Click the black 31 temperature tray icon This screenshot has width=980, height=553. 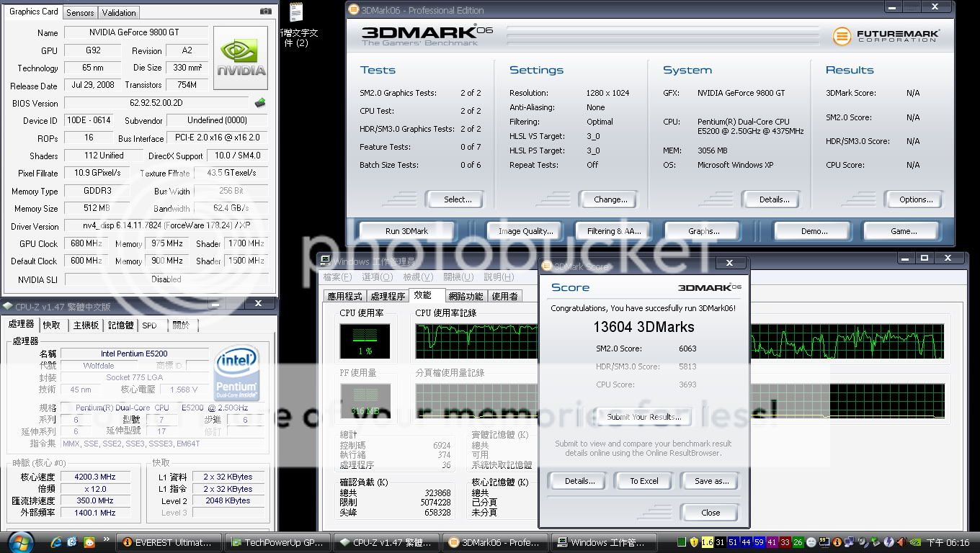point(720,542)
